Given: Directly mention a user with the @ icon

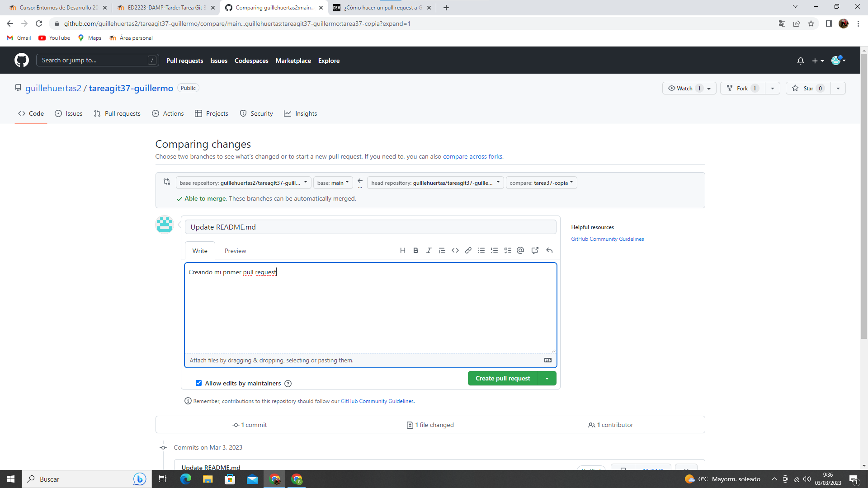Looking at the screenshot, I should click(520, 250).
